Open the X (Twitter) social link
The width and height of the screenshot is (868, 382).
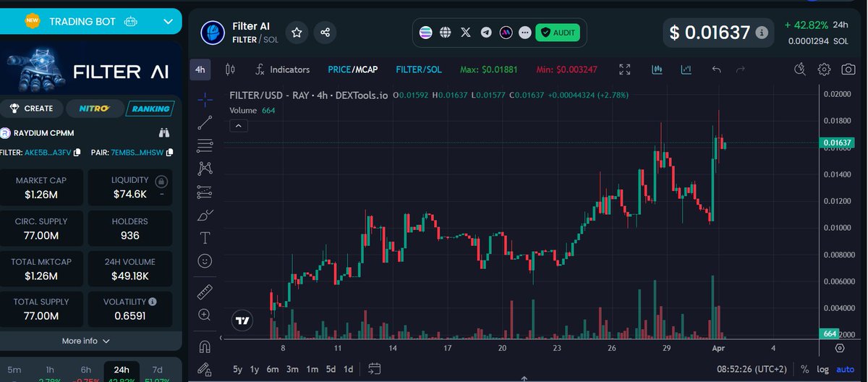[x=467, y=33]
